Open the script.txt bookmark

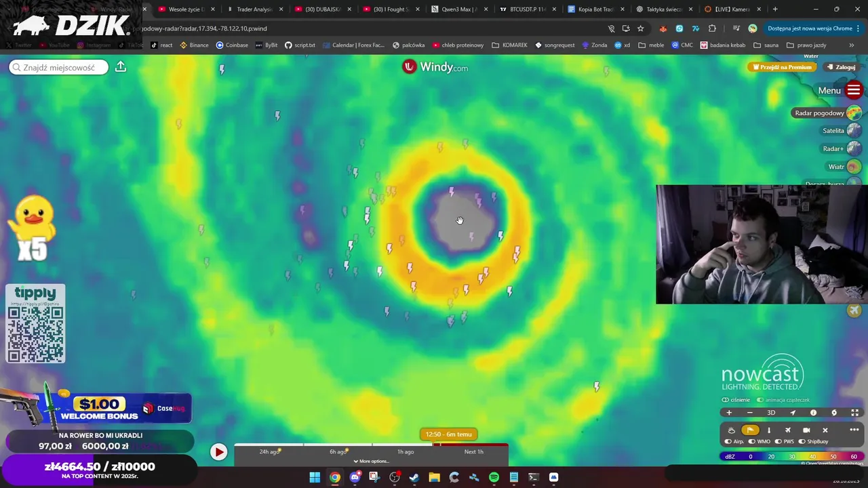pos(300,45)
